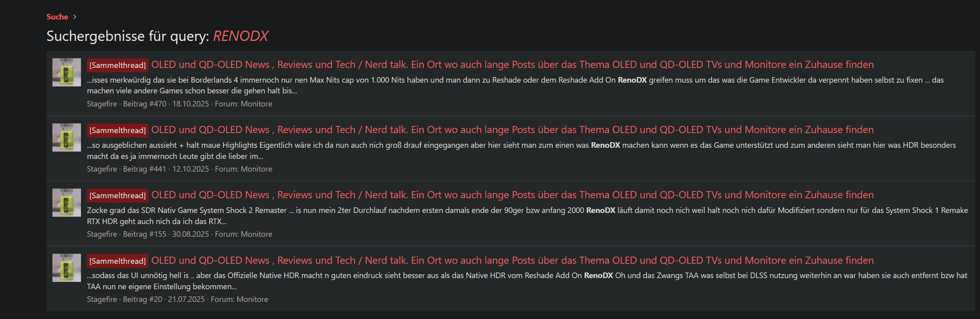The height and width of the screenshot is (319, 980).
Task: Click the author name Stagefire in second result
Action: (102, 169)
